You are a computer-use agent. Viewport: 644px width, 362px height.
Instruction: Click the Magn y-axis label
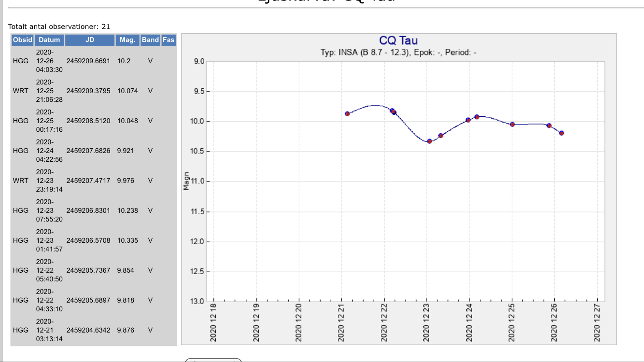186,181
